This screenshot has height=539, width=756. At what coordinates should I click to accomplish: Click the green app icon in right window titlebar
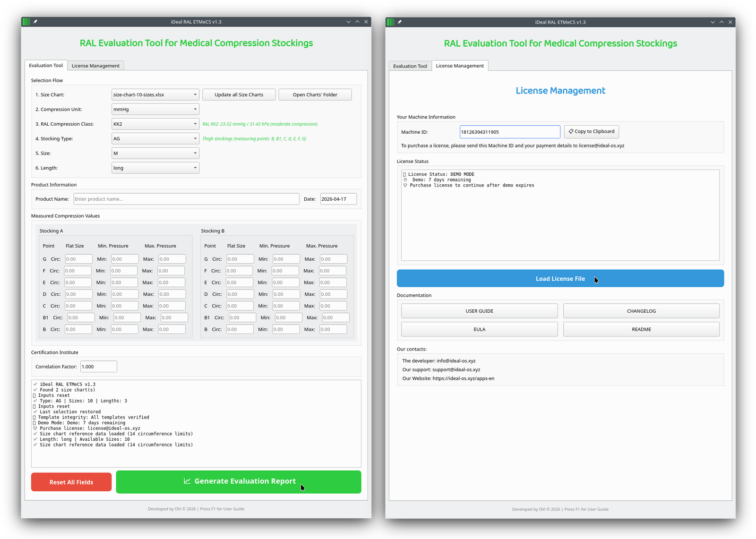(391, 22)
